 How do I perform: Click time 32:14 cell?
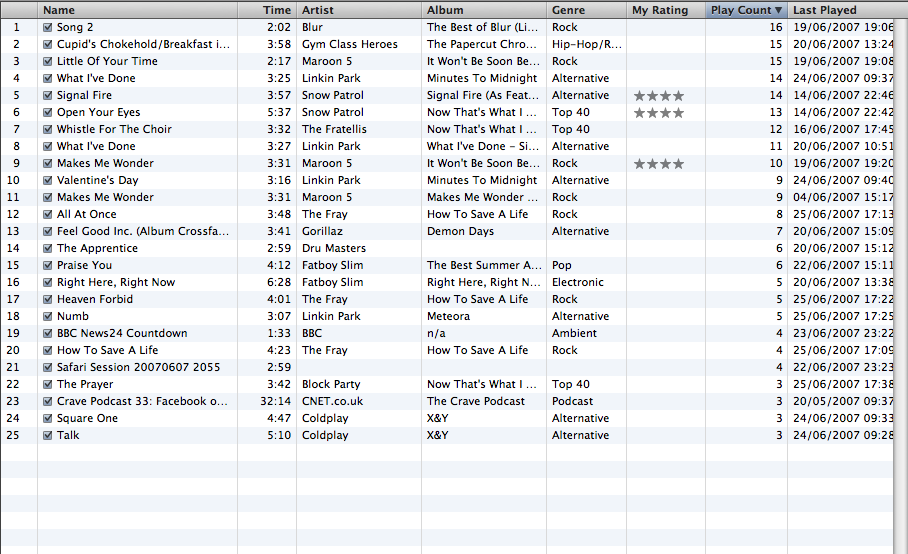tap(275, 401)
